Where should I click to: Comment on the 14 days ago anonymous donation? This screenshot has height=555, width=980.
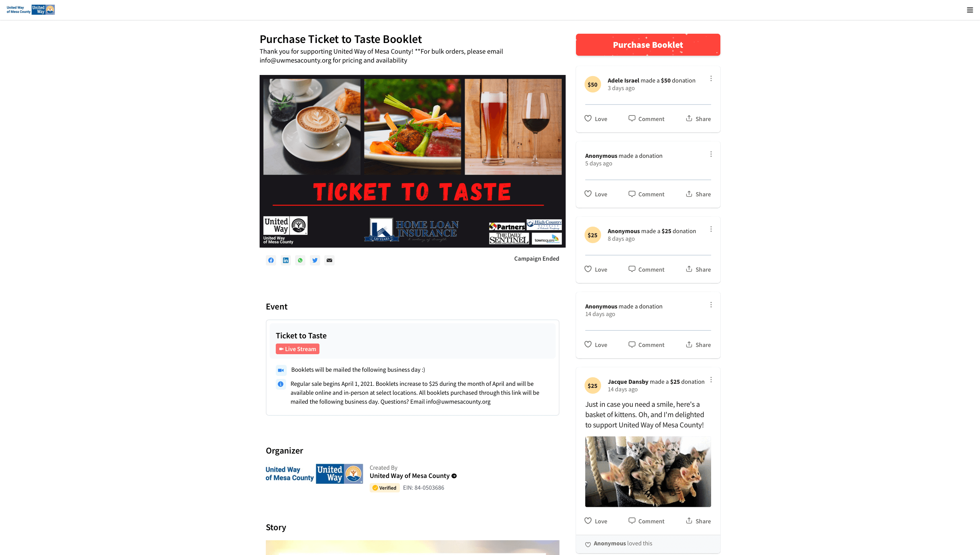pyautogui.click(x=646, y=345)
